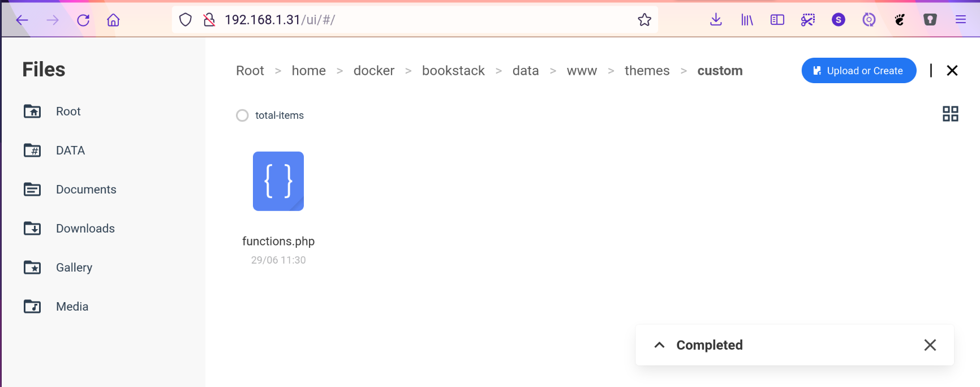Navigate to the bookstack breadcrumb link
This screenshot has height=387, width=980.
coord(453,70)
